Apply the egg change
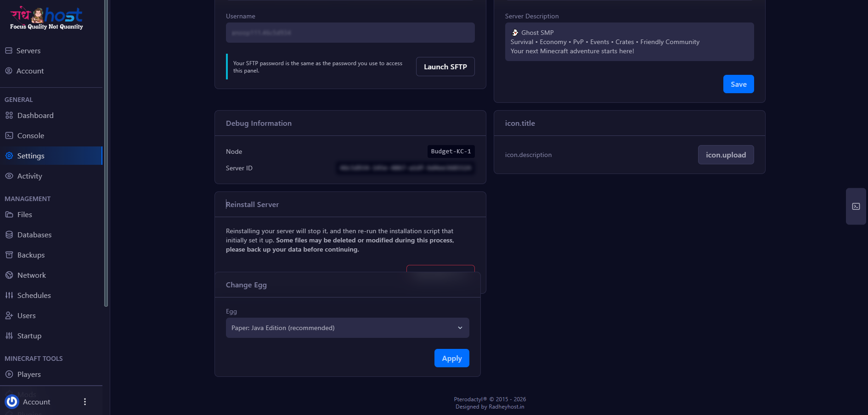 coord(451,358)
